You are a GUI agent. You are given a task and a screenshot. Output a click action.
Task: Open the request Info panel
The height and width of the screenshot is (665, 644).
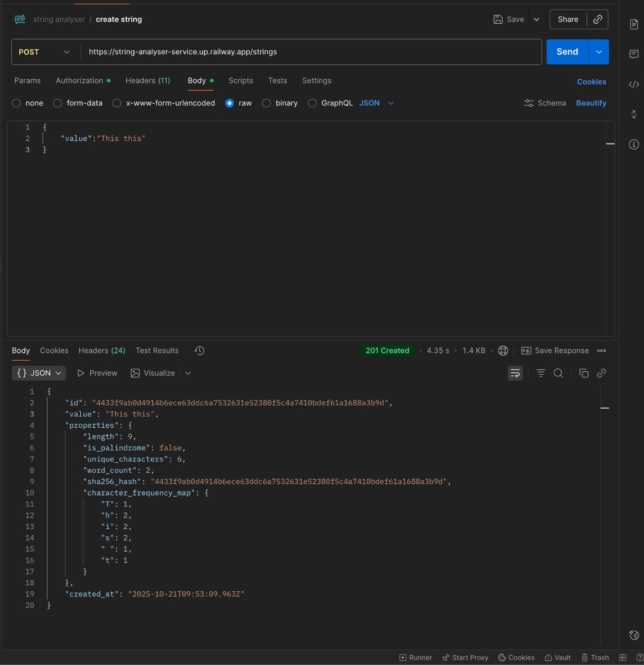click(x=633, y=144)
